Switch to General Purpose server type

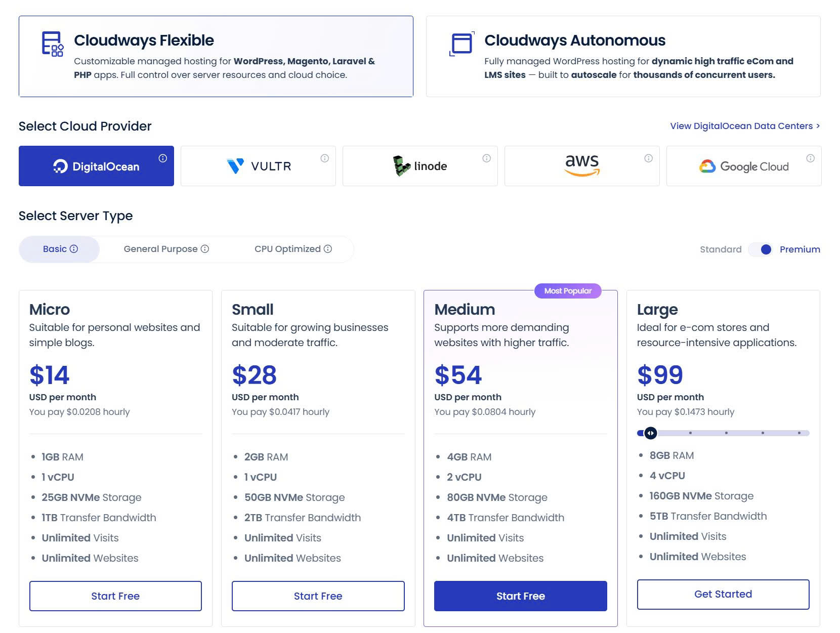pyautogui.click(x=160, y=249)
